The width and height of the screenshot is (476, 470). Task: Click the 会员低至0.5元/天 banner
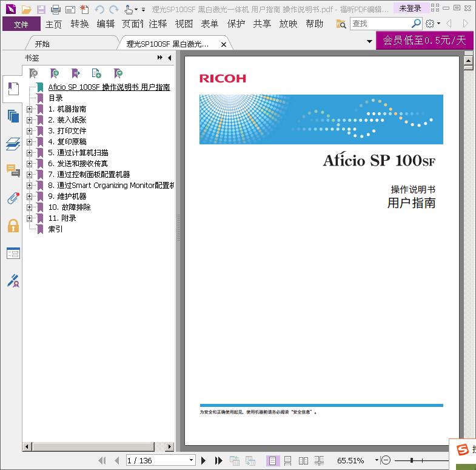coord(424,40)
